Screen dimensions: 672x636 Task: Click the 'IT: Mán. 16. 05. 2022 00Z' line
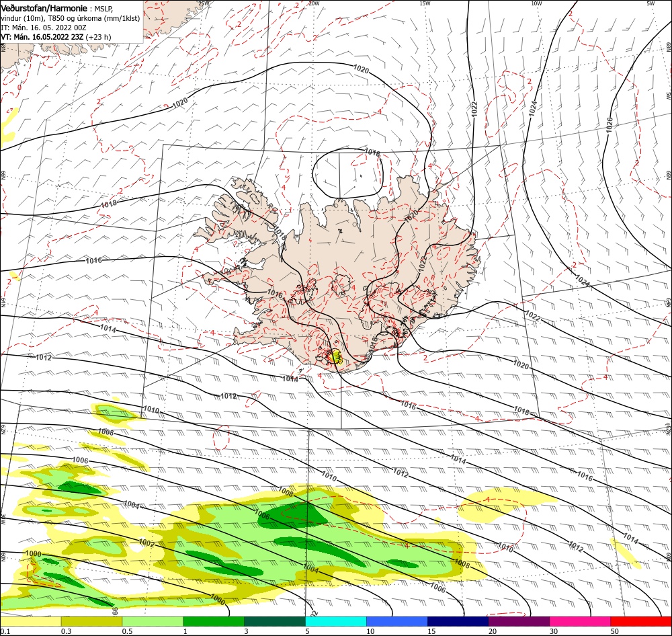coord(43,28)
